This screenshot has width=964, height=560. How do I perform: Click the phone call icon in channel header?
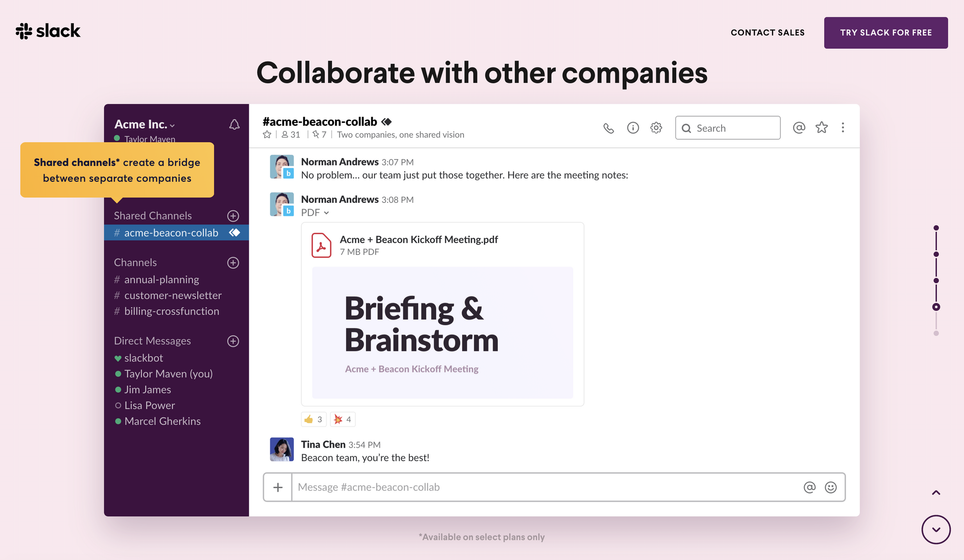point(608,128)
